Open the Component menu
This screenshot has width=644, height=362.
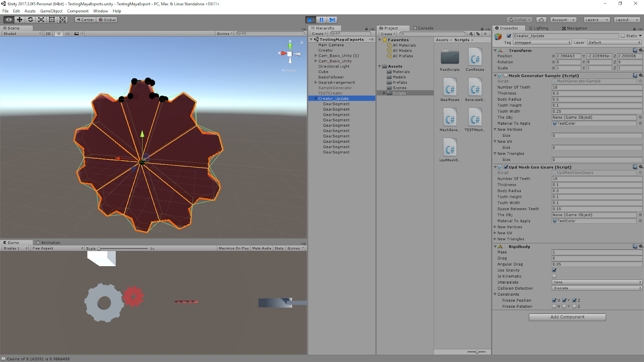[x=78, y=11]
